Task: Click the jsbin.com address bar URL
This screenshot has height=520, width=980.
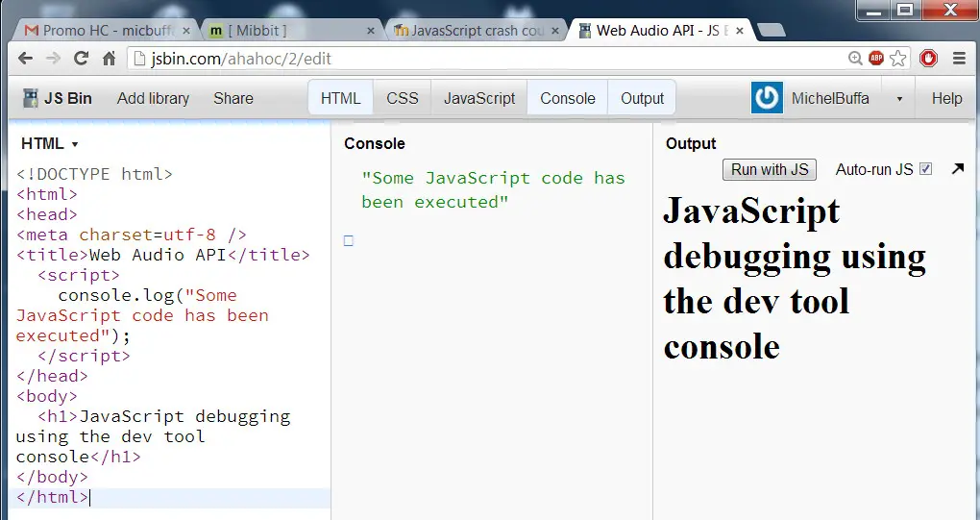Action: point(241,59)
